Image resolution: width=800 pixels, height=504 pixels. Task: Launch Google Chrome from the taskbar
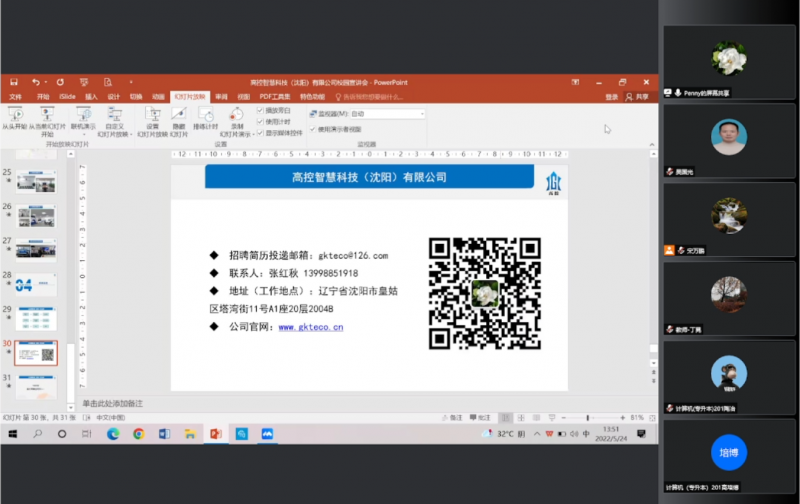[x=138, y=434]
